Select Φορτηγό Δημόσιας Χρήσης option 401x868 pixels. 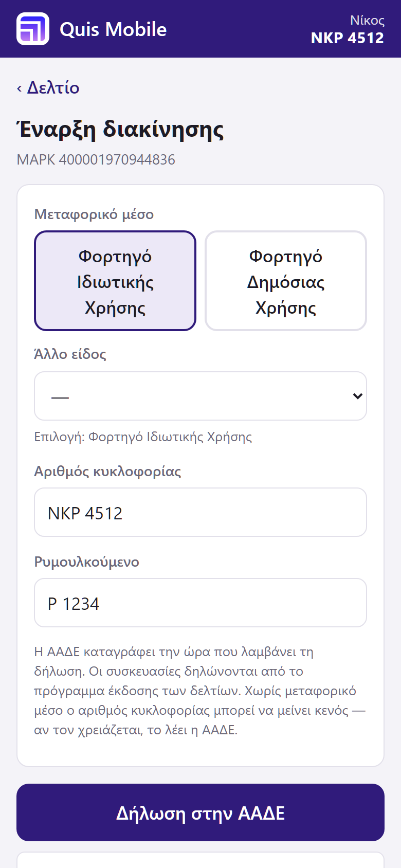tap(286, 281)
